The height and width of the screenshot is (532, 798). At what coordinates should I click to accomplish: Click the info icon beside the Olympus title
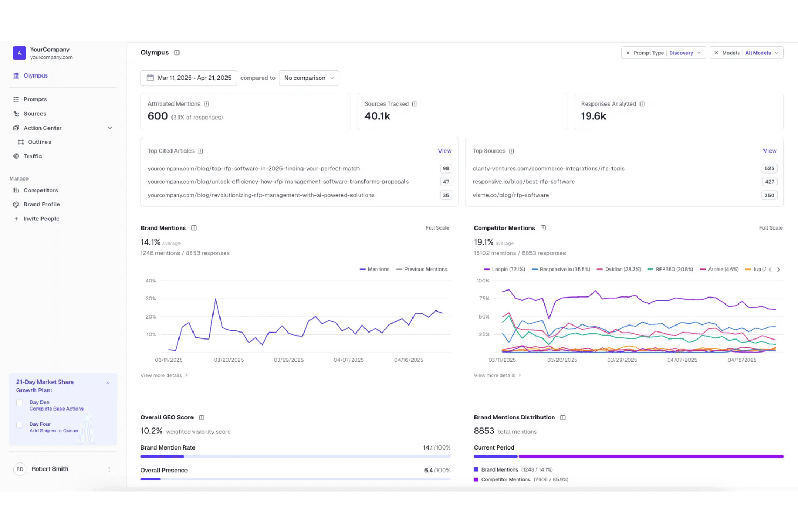(177, 53)
